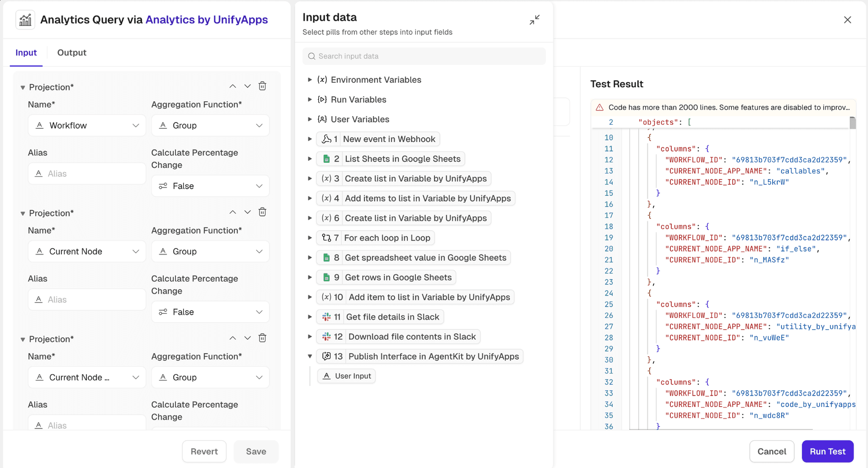Switch to the Input tab
Screen dimensions: 868x468
point(26,52)
